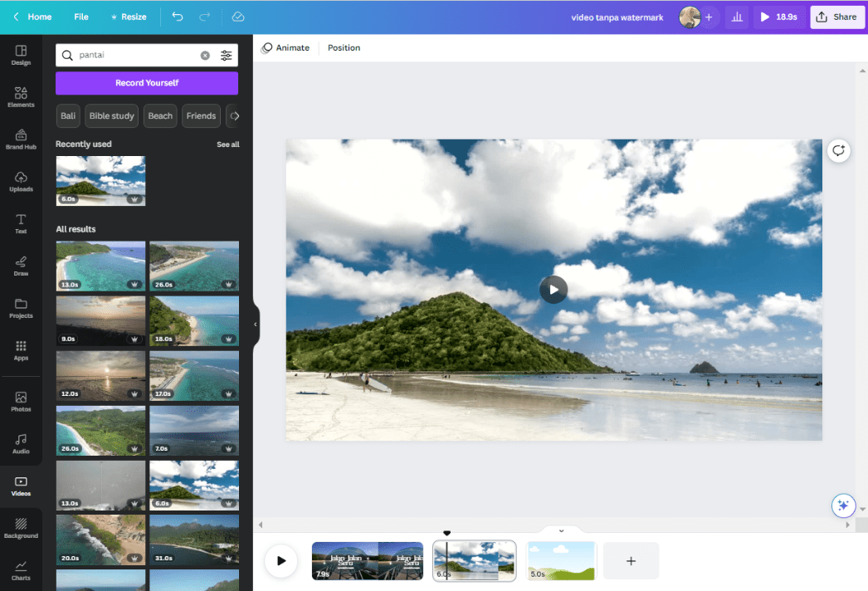Clear the pantai search query
Screen dimensions: 868x591
[205, 55]
